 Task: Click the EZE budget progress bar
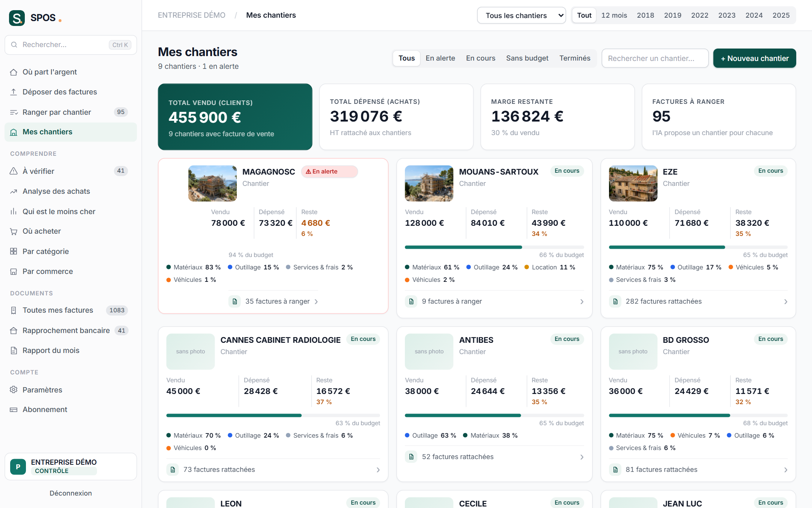(698, 247)
